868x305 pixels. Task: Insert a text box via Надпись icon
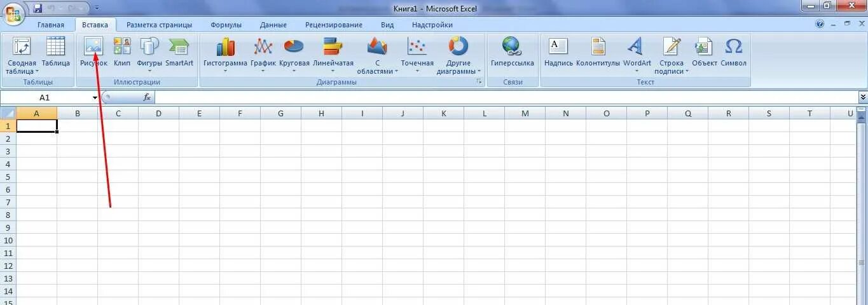(x=558, y=46)
